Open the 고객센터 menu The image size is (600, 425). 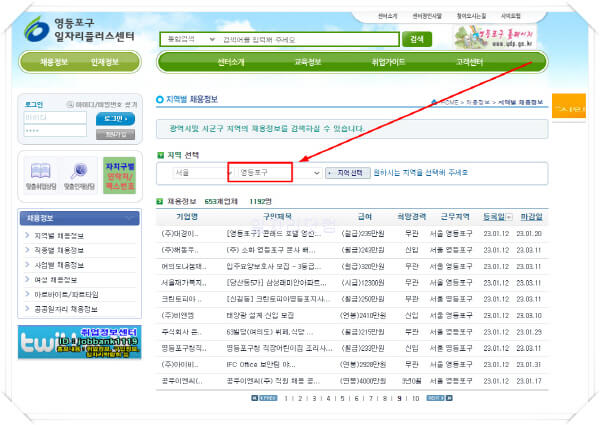click(x=469, y=62)
